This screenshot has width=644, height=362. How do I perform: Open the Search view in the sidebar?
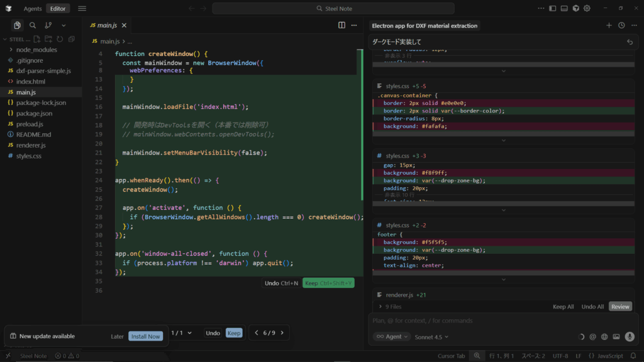point(32,25)
